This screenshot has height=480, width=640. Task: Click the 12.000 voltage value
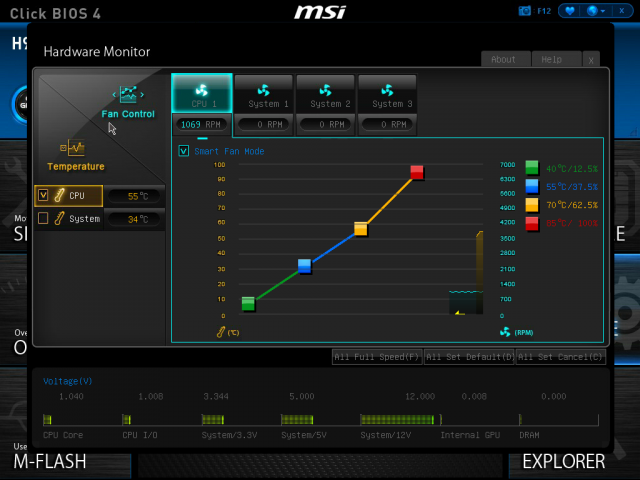click(x=420, y=396)
